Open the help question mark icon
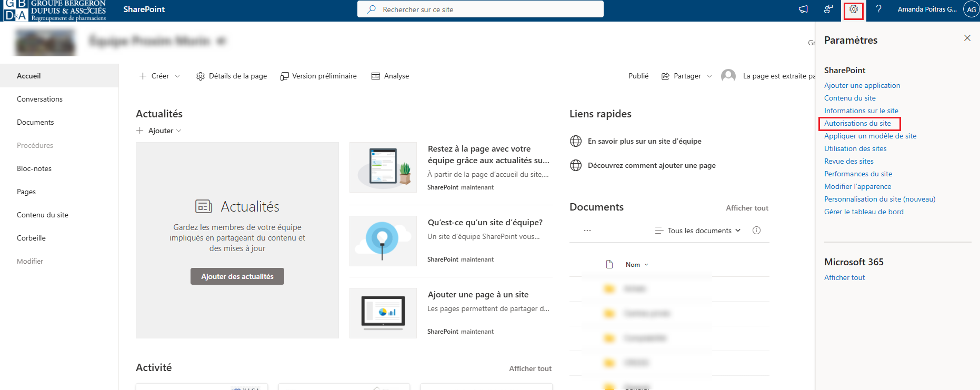The width and height of the screenshot is (980, 390). point(878,9)
